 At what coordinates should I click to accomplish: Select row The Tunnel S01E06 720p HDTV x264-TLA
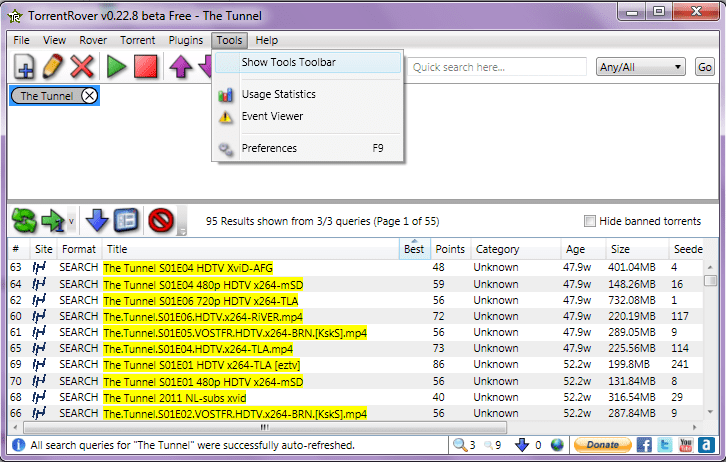[x=356, y=300]
